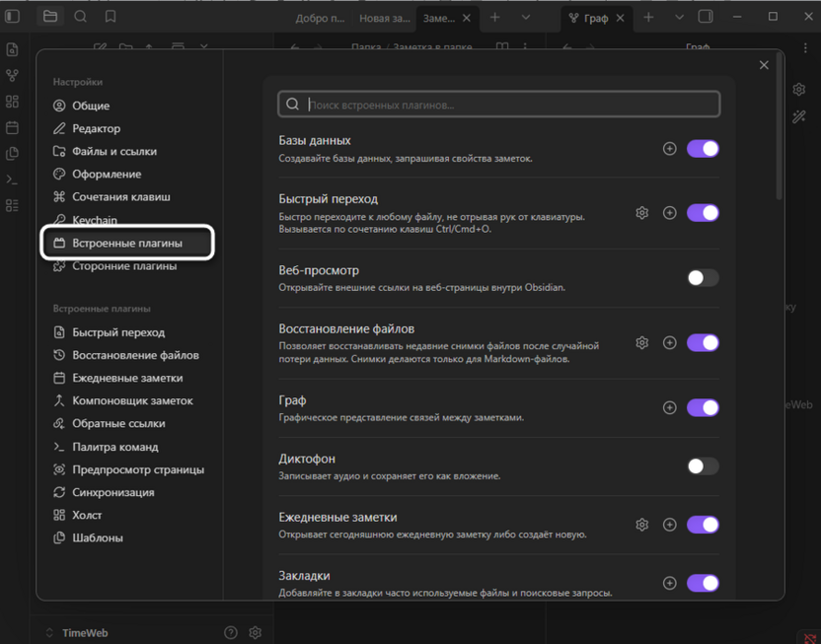Enable the Диктофон plugin

(x=703, y=465)
